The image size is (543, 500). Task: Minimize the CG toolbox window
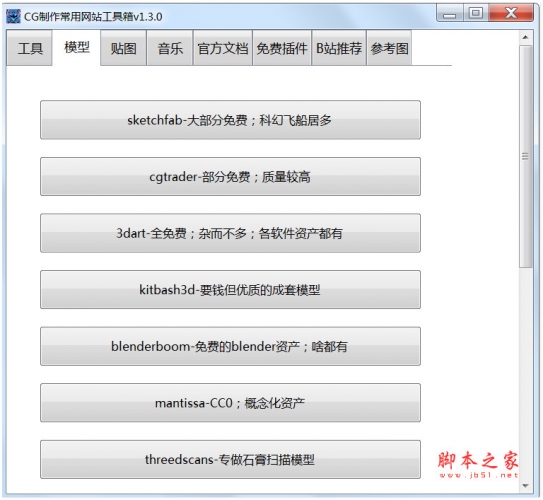point(449,14)
